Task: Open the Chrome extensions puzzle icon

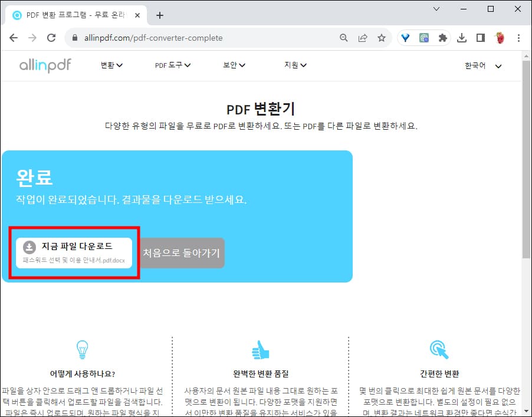Action: pos(443,37)
